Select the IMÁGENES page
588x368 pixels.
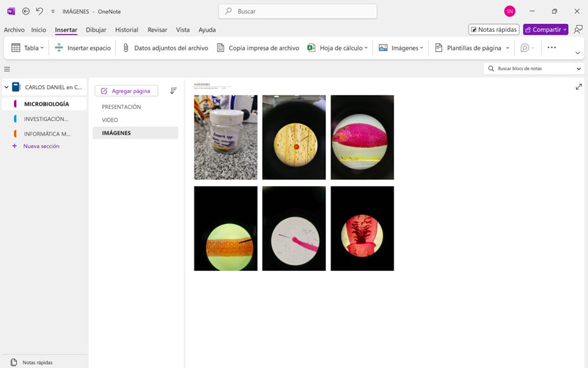pyautogui.click(x=135, y=133)
